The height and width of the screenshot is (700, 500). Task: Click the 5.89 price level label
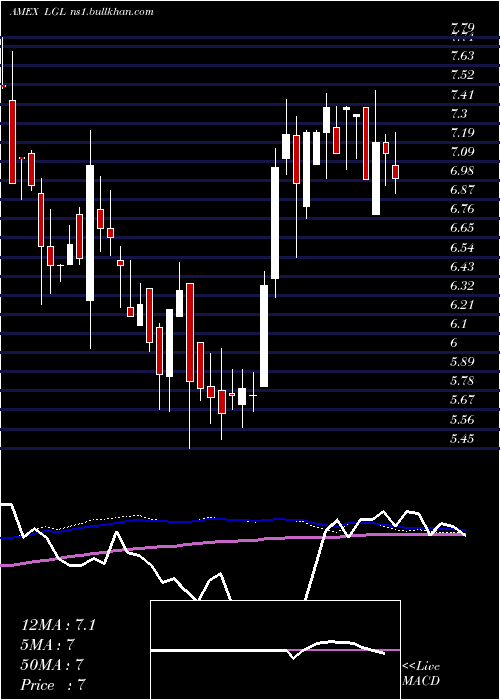coord(462,362)
